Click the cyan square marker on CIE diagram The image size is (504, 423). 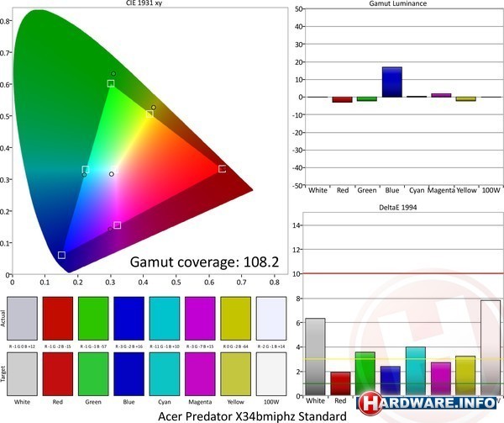86,170
